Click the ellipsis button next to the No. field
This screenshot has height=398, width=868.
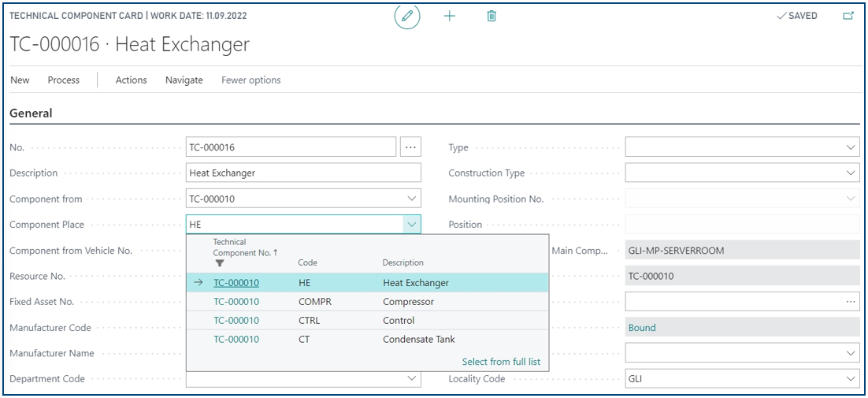(x=410, y=147)
